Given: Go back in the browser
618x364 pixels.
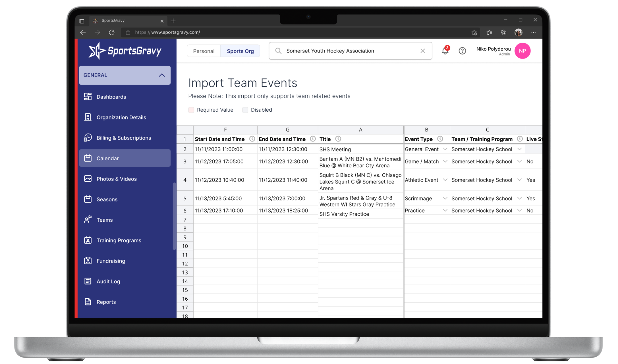Looking at the screenshot, I should pos(83,32).
